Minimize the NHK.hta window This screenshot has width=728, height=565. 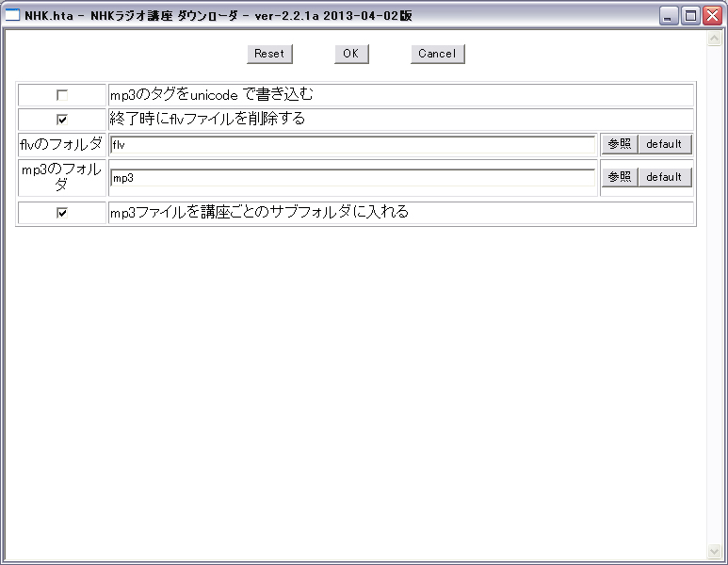668,16
